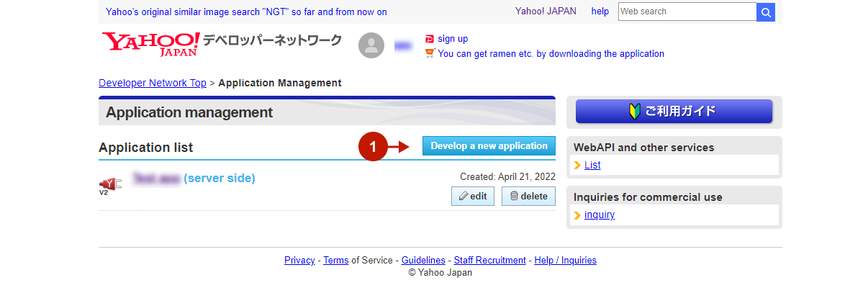Click the WebAPI and other services heading
Image resolution: width=868 pixels, height=293 pixels.
[643, 148]
